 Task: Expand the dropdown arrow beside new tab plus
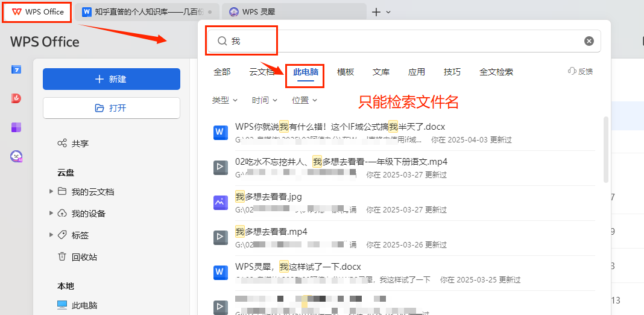pos(388,12)
